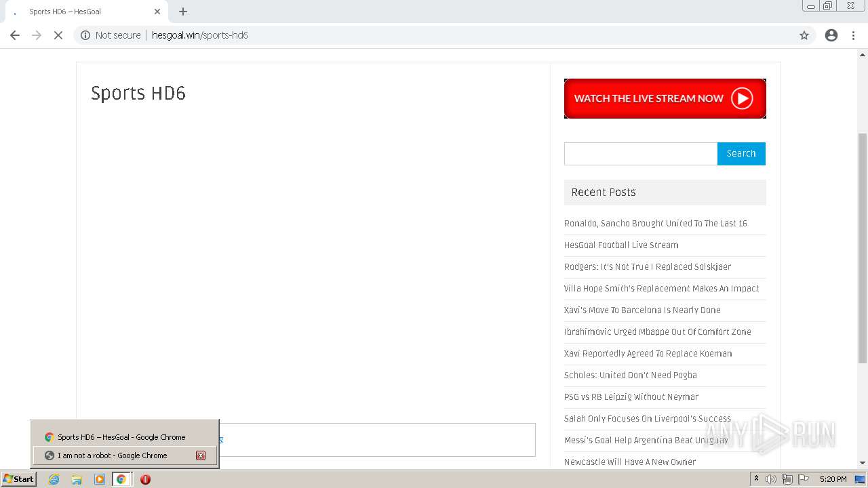Open Scholes: United Don't Need Pogba post
This screenshot has height=488, width=868.
point(631,375)
